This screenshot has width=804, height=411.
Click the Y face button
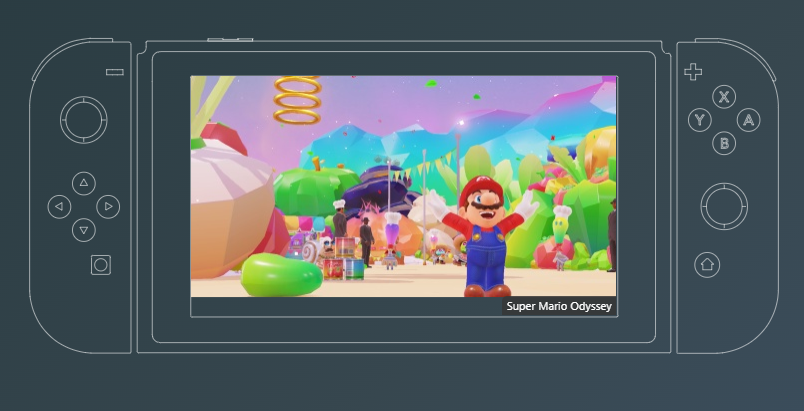(x=700, y=120)
